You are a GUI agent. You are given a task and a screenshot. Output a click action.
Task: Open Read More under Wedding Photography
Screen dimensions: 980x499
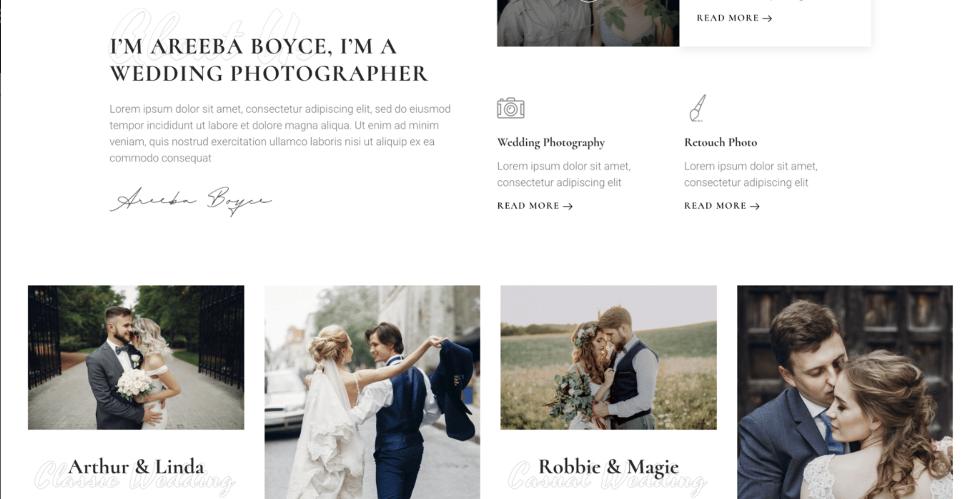tap(528, 206)
